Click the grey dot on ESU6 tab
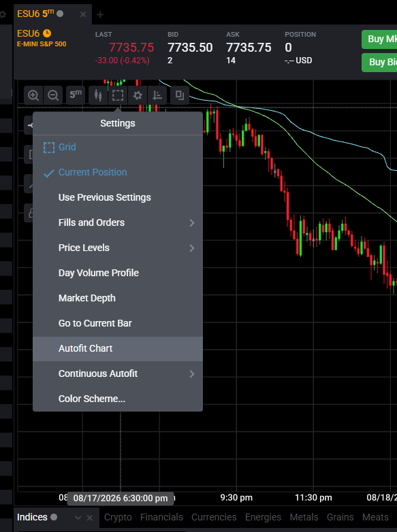397x532 pixels. point(60,14)
